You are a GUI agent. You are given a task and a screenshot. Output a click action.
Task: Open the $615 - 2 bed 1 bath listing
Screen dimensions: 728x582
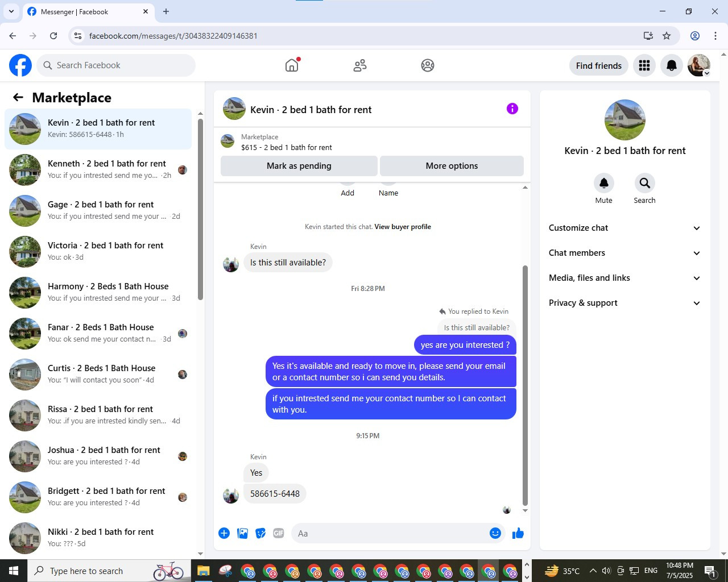tap(287, 147)
